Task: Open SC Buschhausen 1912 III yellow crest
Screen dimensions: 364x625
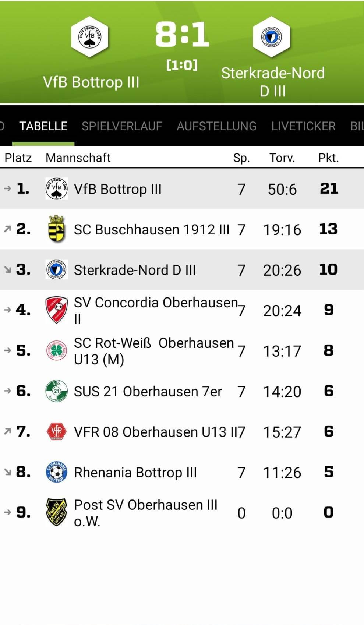Action: pos(56,229)
